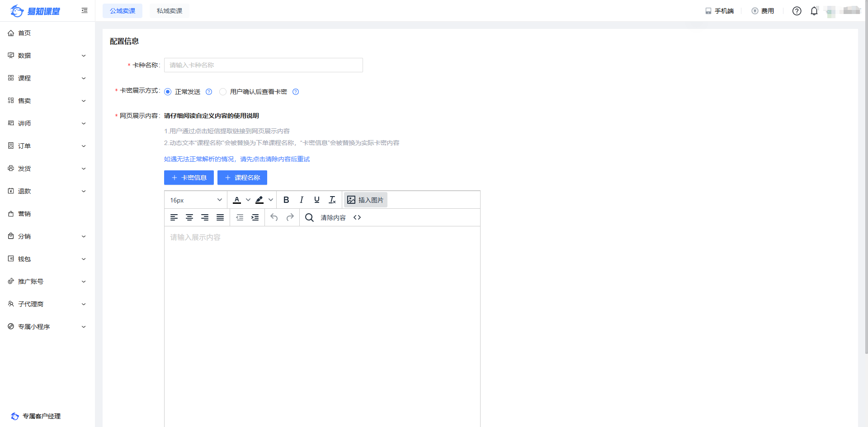Image resolution: width=868 pixels, height=427 pixels.
Task: Toggle italic formatting in editor
Action: click(x=302, y=200)
